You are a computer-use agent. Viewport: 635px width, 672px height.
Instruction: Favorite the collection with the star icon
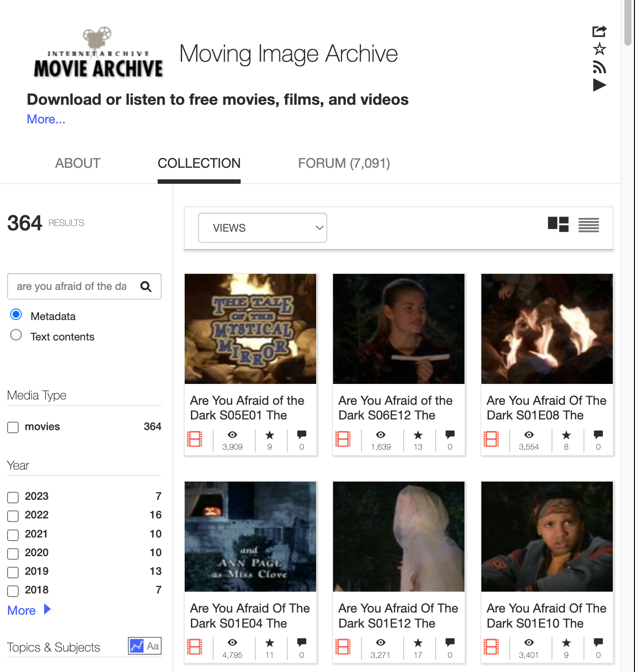tap(599, 49)
